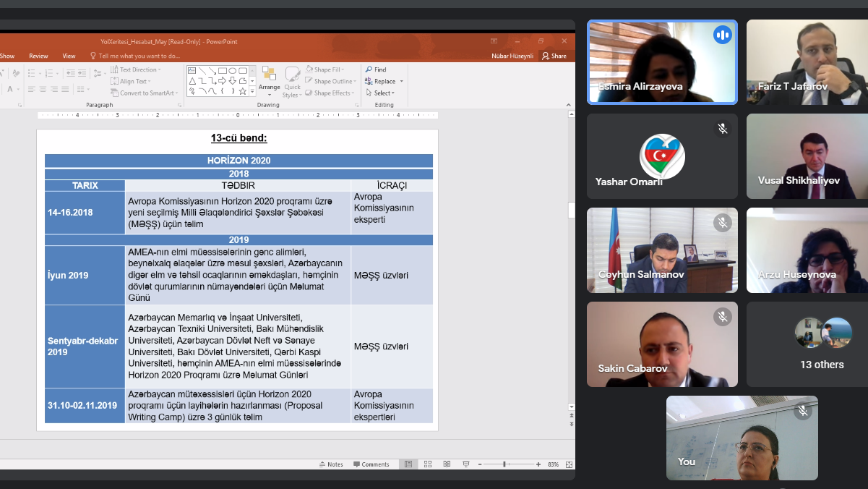Click Esmira Alirzayeva's speaking indicator
The image size is (868, 489).
[x=722, y=35]
